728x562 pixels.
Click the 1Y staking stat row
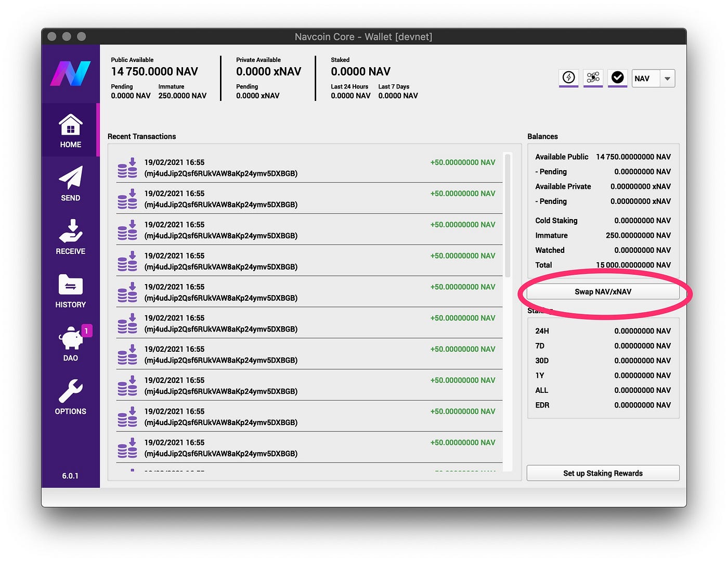pos(603,375)
